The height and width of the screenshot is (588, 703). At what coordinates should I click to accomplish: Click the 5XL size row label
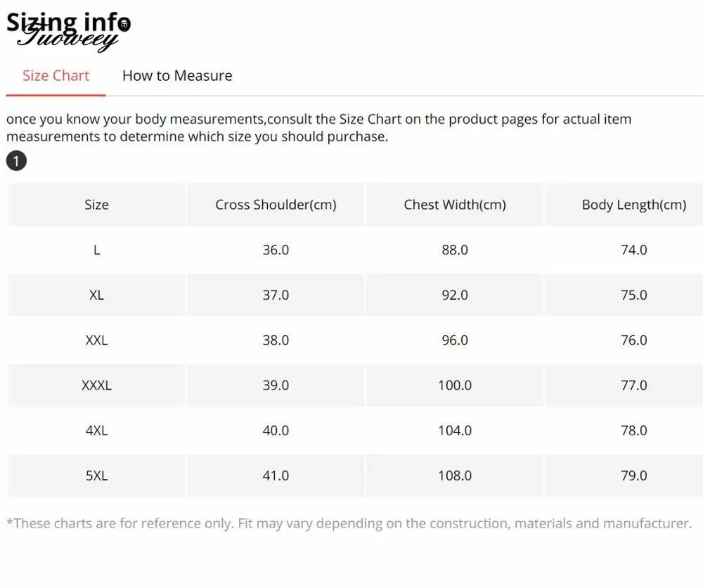(x=96, y=475)
